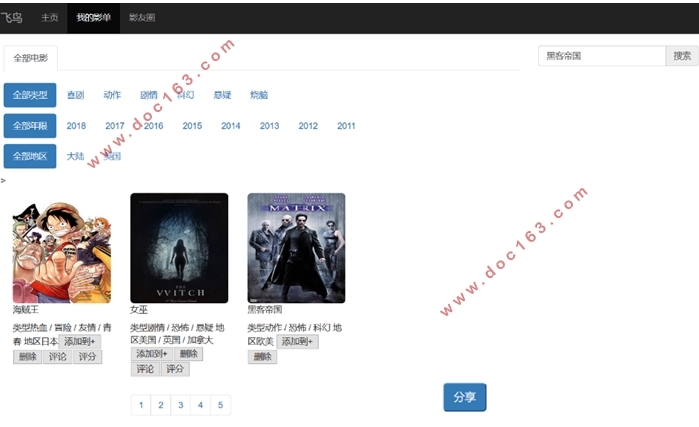
Task: Click 评论 under 海贼王
Action: (x=58, y=357)
